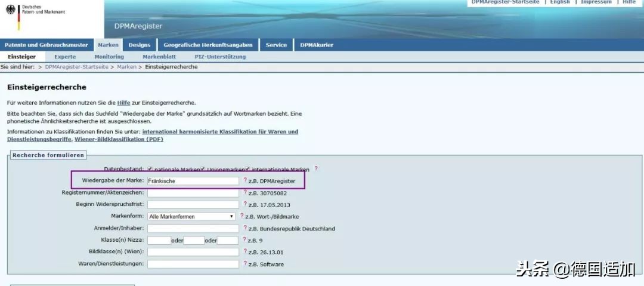
Task: Show help for Anmelder/Inhaber field
Action: 244,228
